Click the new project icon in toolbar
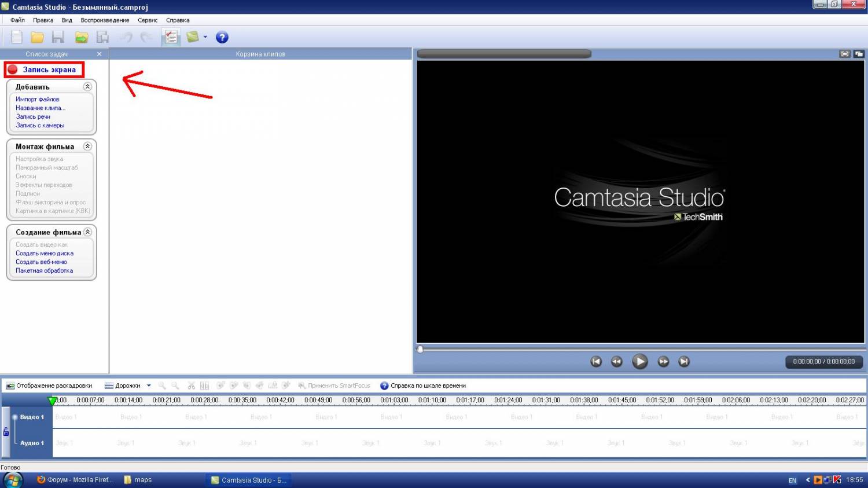 coord(17,38)
